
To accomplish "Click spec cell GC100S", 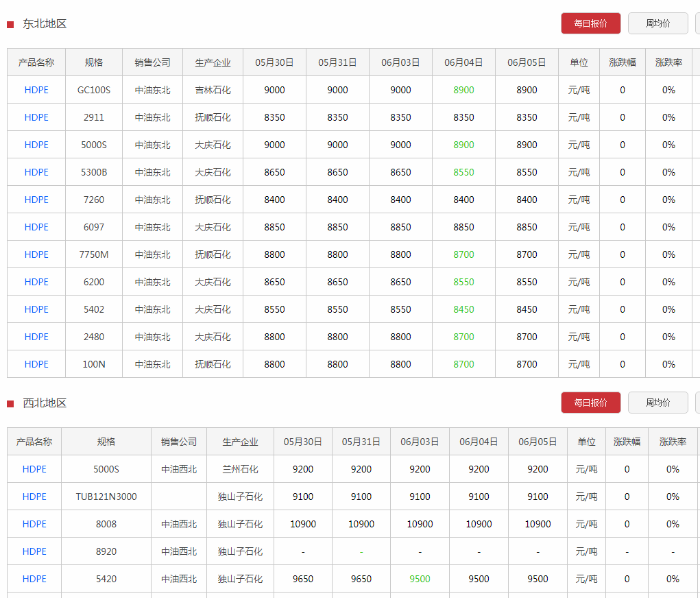I will pos(94,90).
